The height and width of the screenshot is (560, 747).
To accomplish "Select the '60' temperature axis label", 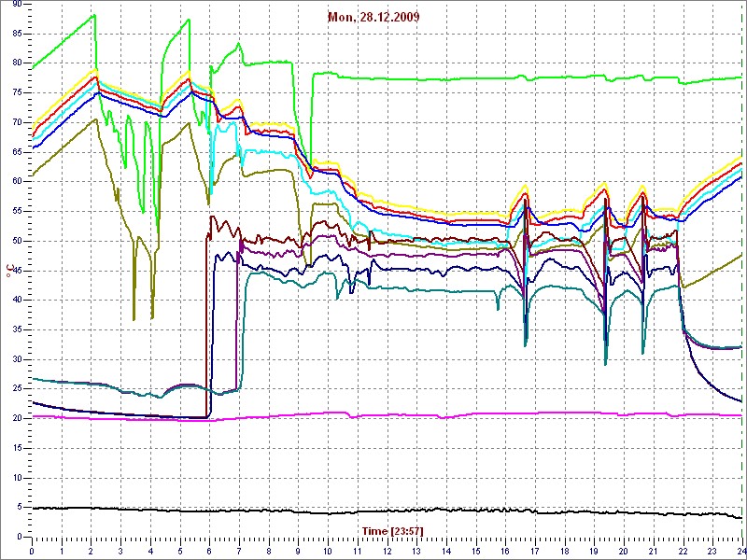I will (x=17, y=182).
